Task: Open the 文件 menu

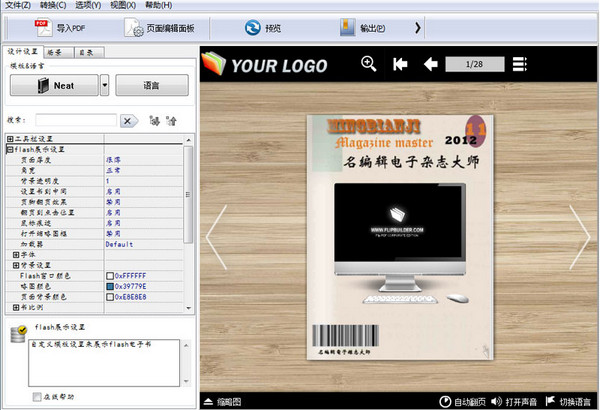Action: (18, 5)
